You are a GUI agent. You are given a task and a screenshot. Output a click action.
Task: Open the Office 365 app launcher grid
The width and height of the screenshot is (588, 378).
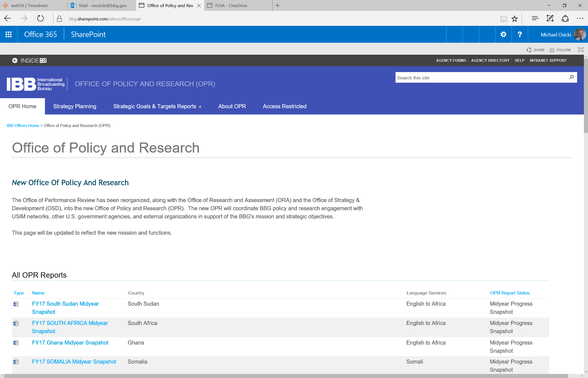[8, 34]
